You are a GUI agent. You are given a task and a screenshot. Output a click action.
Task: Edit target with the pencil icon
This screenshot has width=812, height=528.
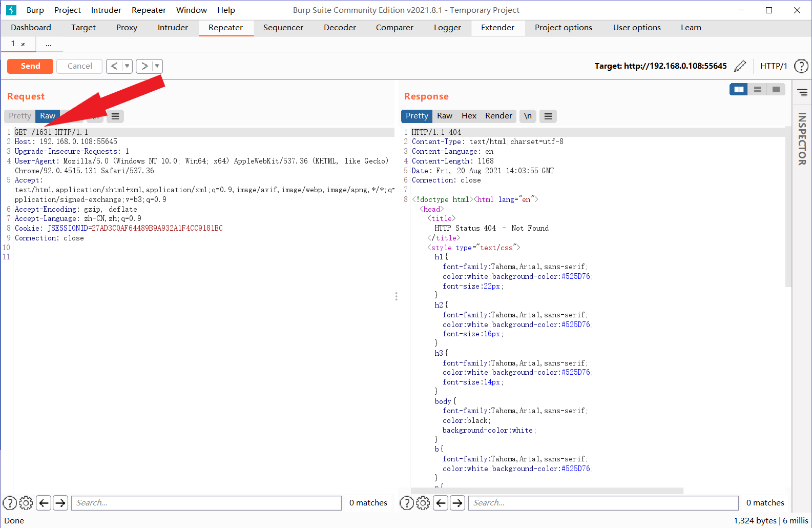click(x=740, y=66)
